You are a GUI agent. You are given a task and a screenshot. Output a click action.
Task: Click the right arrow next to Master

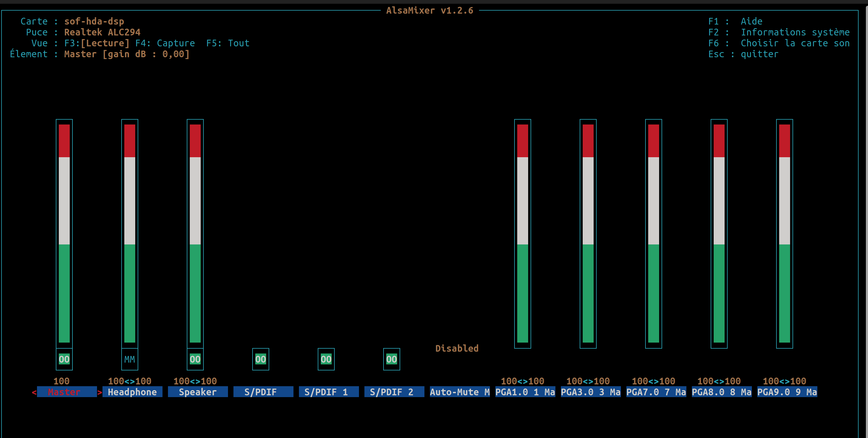click(x=99, y=392)
